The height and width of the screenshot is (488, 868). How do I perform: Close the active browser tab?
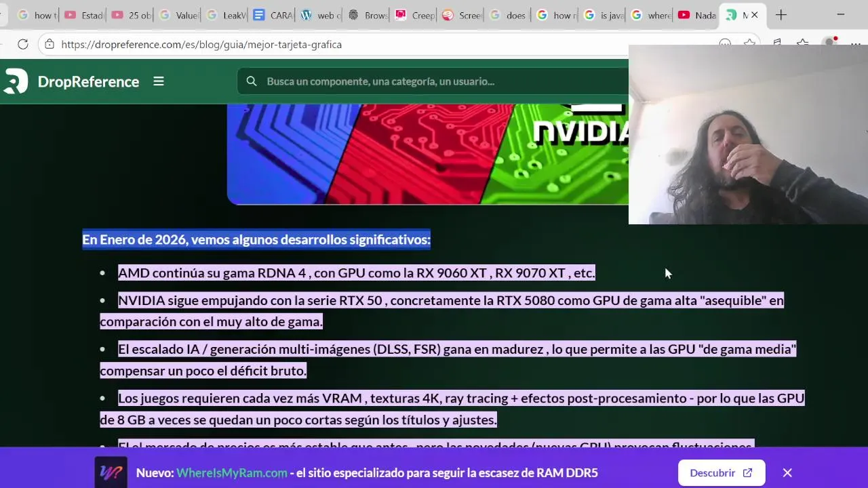click(754, 15)
